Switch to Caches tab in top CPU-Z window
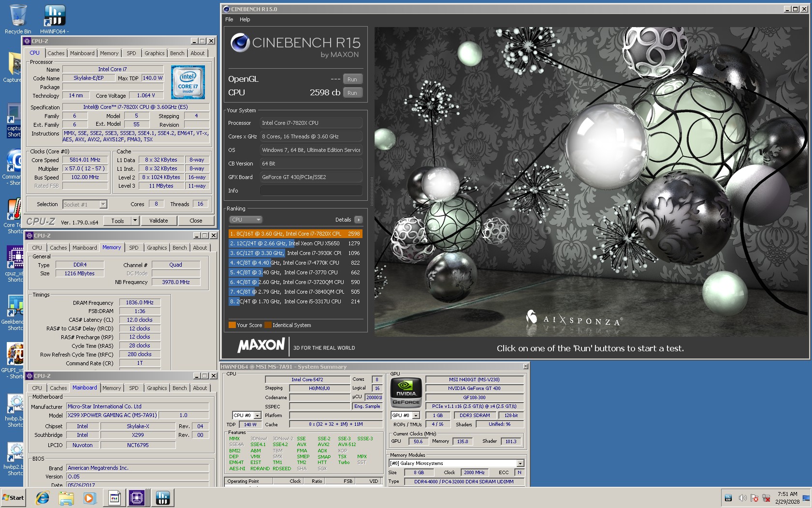 (x=56, y=53)
